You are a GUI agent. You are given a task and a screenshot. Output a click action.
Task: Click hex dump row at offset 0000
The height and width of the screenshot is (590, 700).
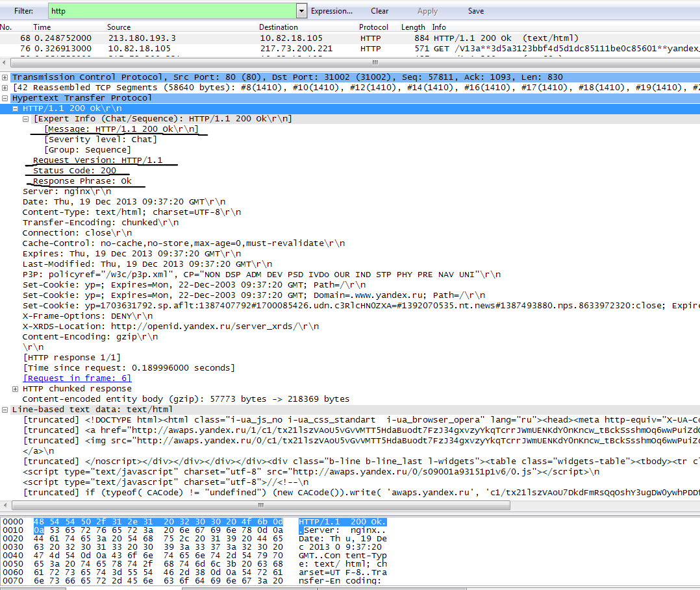pyautogui.click(x=195, y=522)
